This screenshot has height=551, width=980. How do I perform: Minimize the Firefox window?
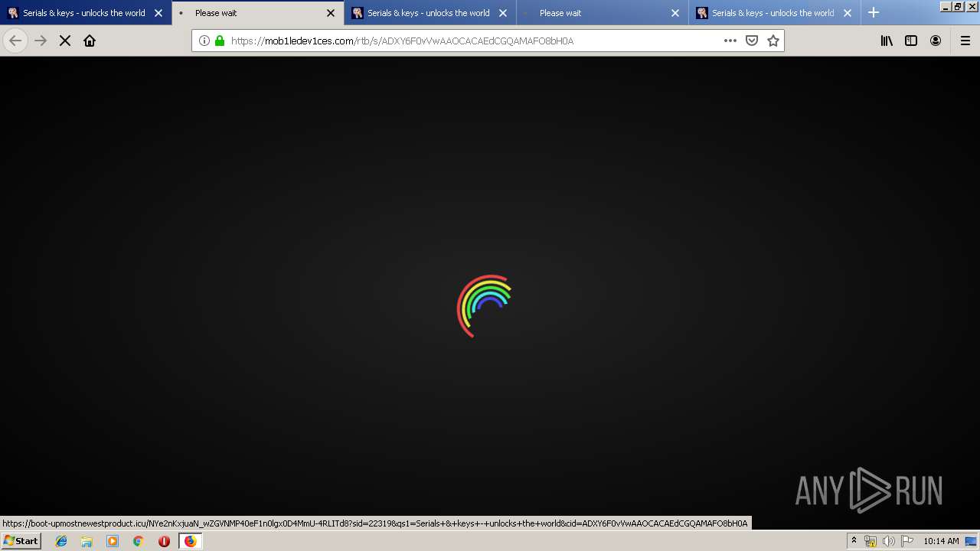coord(946,7)
